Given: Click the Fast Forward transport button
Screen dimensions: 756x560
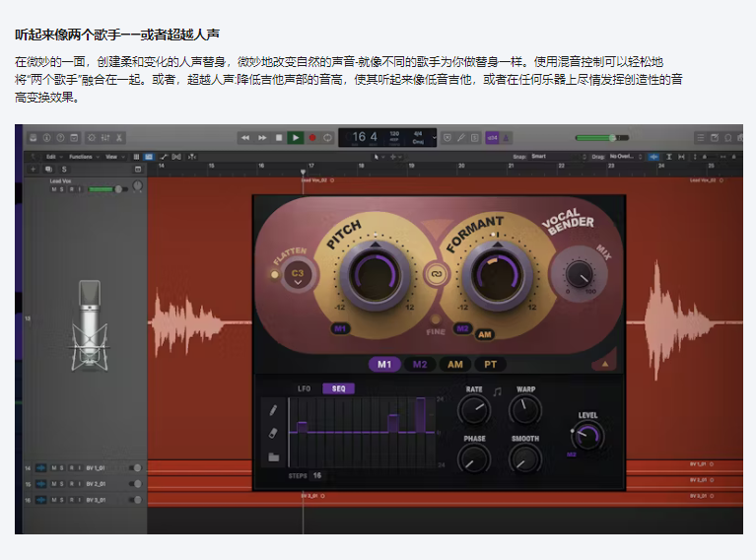Looking at the screenshot, I should click(262, 138).
